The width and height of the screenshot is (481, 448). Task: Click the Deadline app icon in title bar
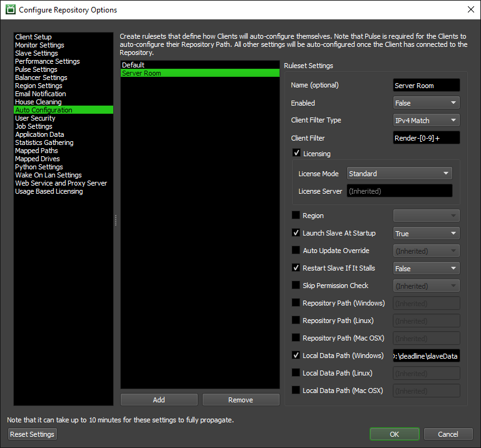tap(10, 10)
